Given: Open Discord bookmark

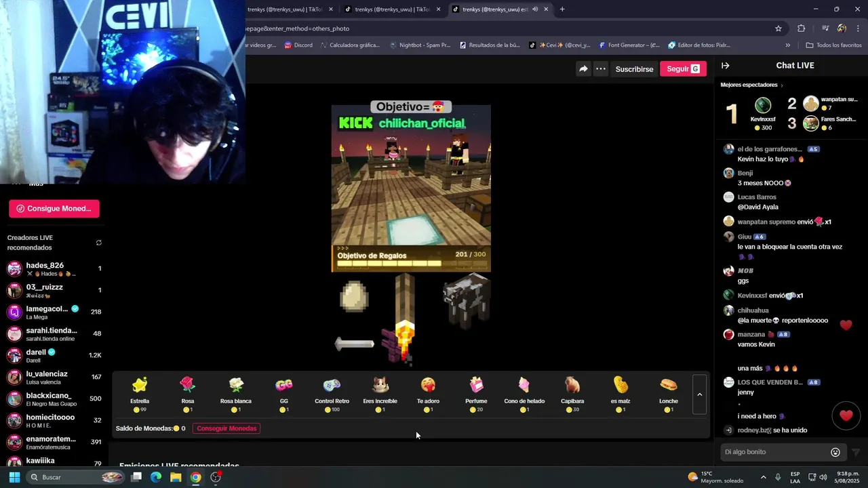Looking at the screenshot, I should tap(298, 45).
